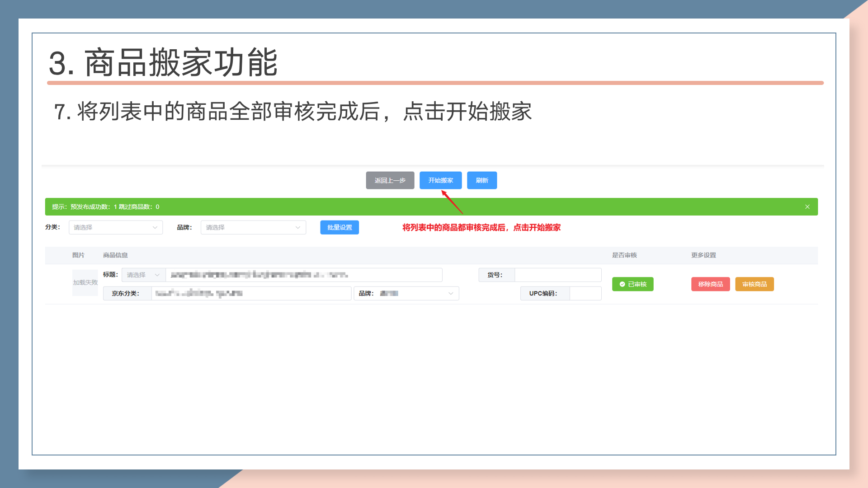The height and width of the screenshot is (488, 868).
Task: Click the checkmark icon in 已审核
Action: [622, 284]
